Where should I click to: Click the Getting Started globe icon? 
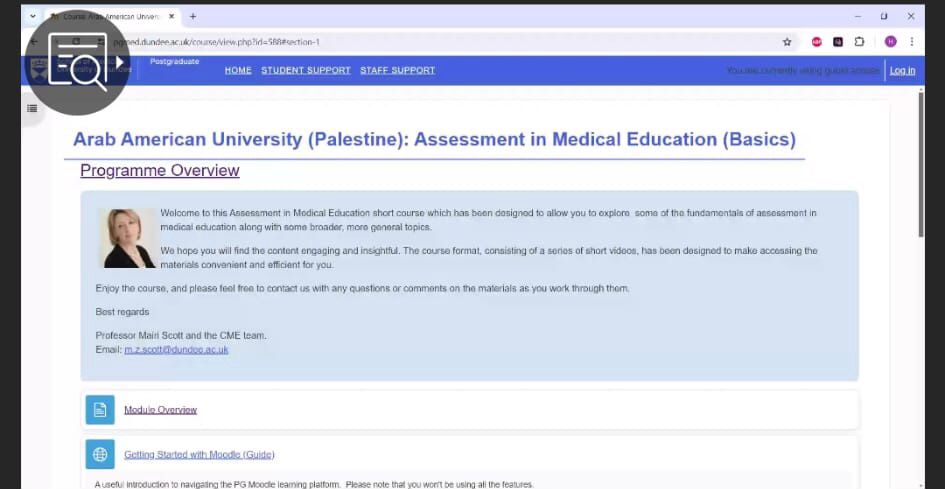point(100,454)
